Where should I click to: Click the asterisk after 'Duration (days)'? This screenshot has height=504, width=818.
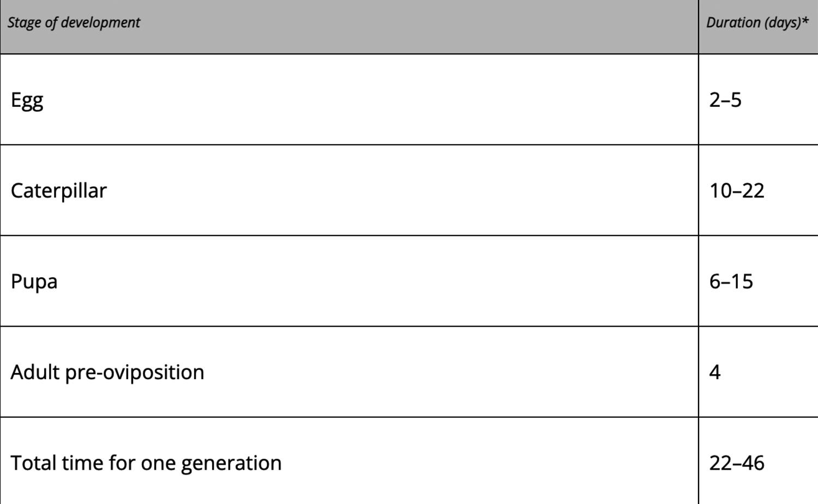pyautogui.click(x=805, y=21)
